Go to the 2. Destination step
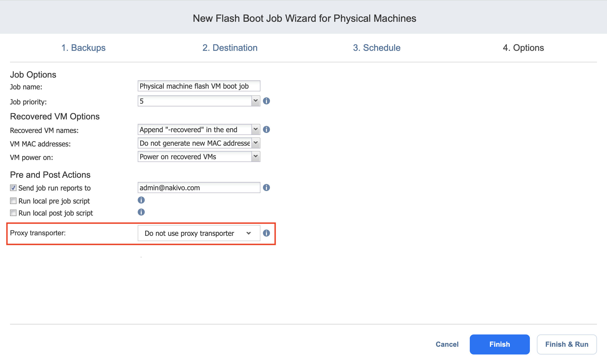The width and height of the screenshot is (607, 364). (x=230, y=48)
